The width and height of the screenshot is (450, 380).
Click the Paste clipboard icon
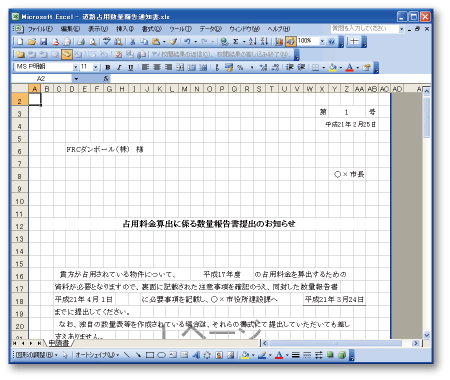(156, 42)
